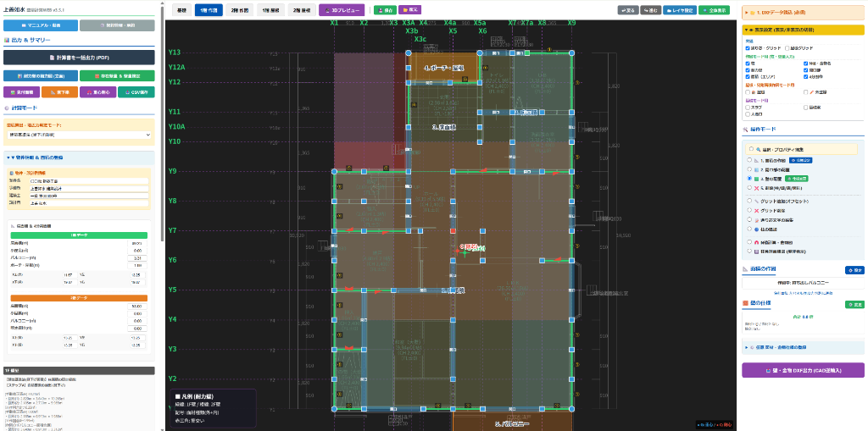The width and height of the screenshot is (868, 431).
Task: Select the 柱の編集 radio with blue dot icon
Action: 749,229
